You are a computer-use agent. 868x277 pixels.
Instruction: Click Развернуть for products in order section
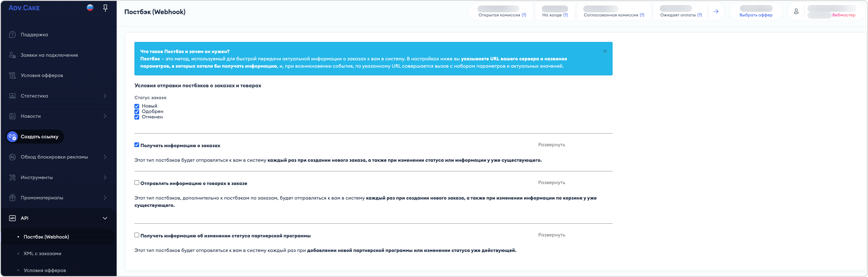click(x=551, y=183)
